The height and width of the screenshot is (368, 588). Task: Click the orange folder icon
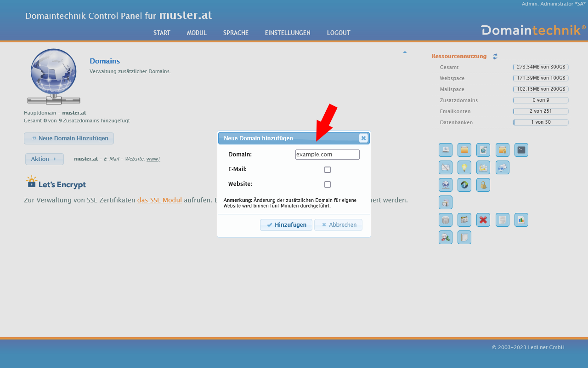pyautogui.click(x=464, y=150)
